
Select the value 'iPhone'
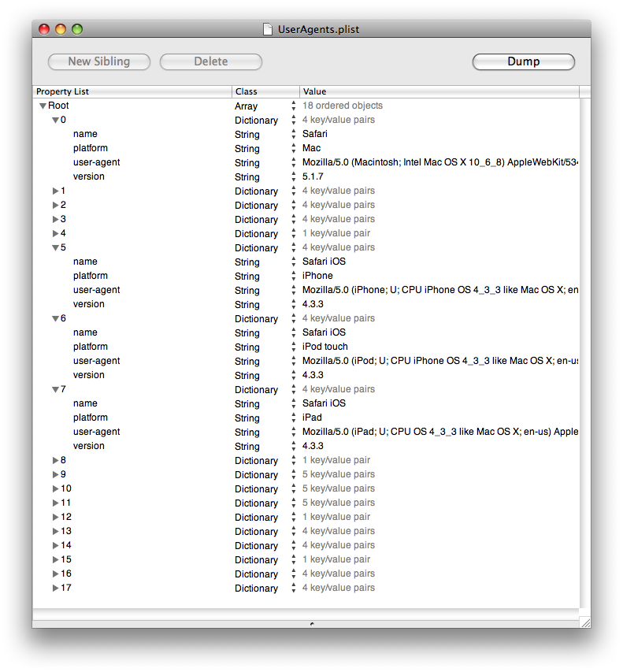tap(317, 276)
